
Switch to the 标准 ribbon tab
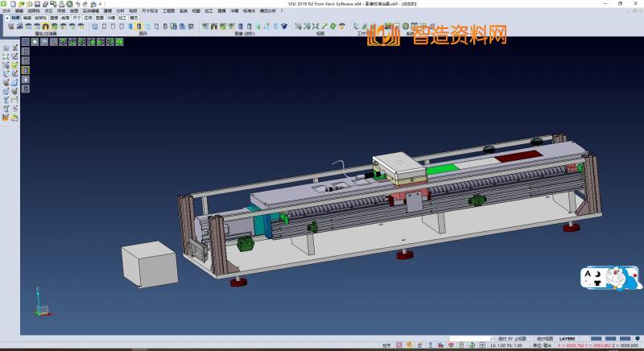15,17
